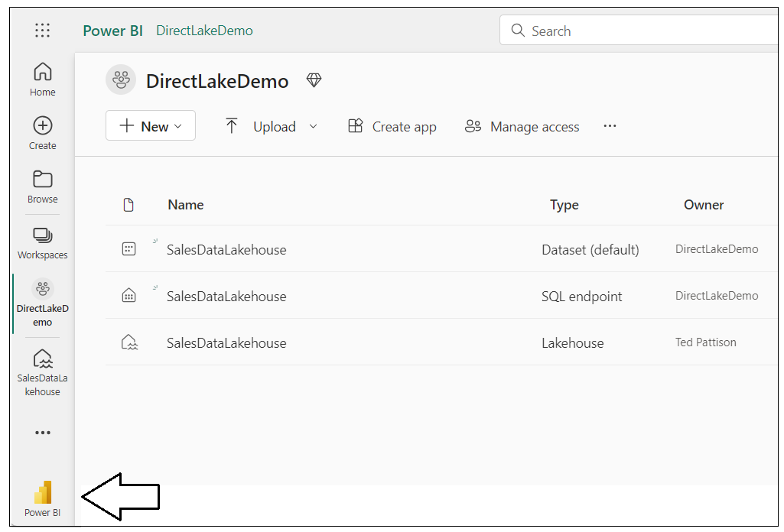Screen dimensions: 784x532
Task: Open the Workspaces pane
Action: [43, 243]
